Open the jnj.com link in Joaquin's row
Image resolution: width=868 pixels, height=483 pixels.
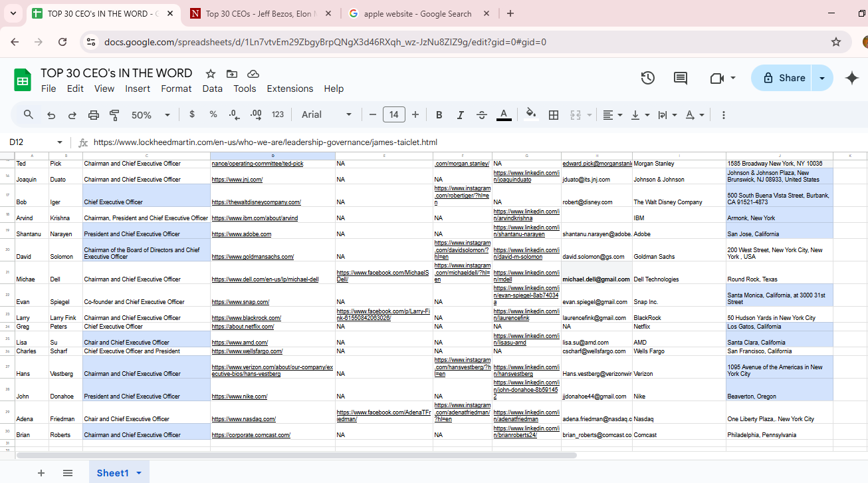click(x=237, y=180)
